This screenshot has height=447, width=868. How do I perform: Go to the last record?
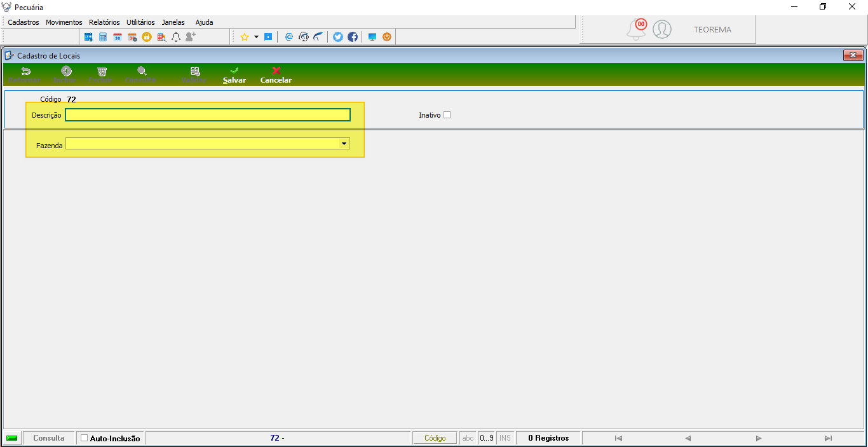(x=828, y=438)
